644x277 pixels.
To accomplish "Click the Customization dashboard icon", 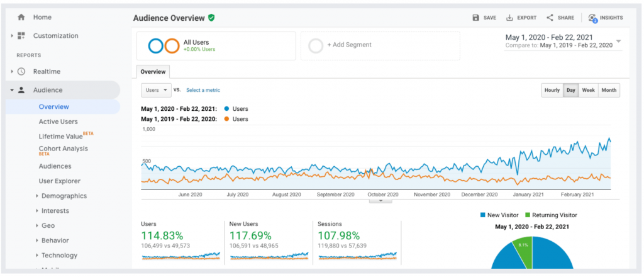I will tap(21, 36).
